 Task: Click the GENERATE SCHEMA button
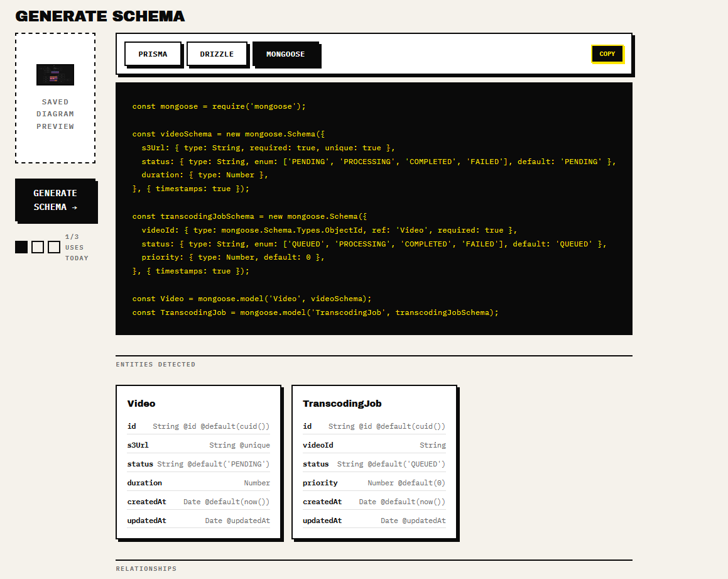57,200
